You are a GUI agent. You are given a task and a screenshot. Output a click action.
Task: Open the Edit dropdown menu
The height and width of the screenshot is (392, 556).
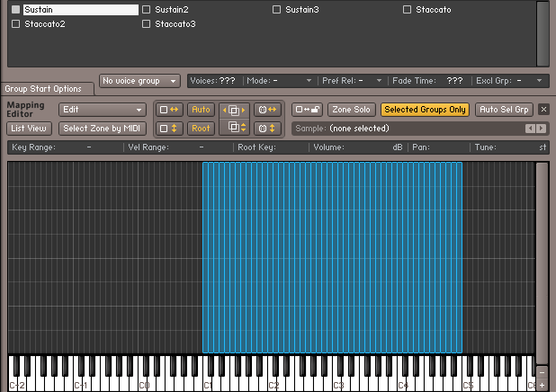[x=102, y=110]
